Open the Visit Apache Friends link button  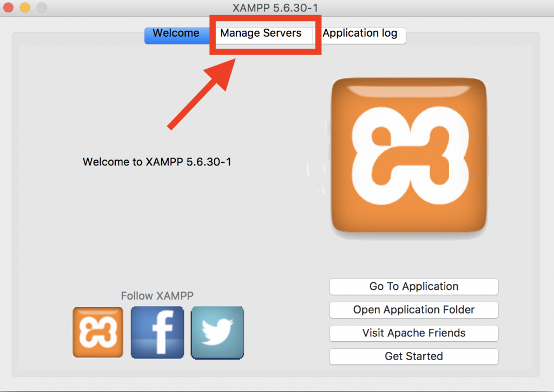pos(414,333)
